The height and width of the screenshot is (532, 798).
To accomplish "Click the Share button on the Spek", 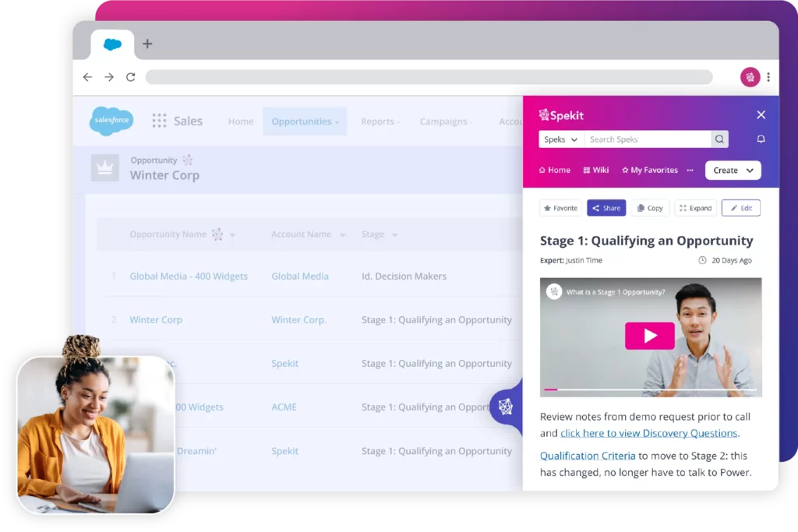I will (x=606, y=207).
